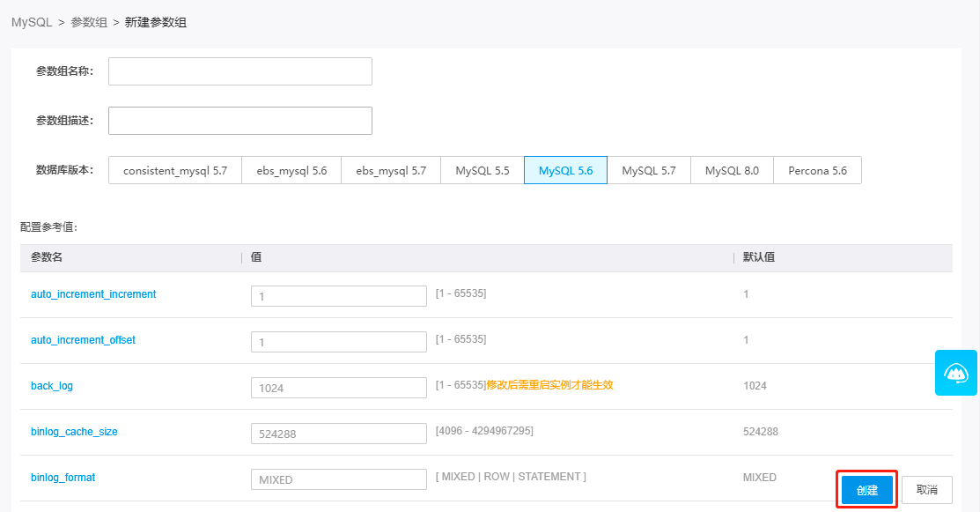
Task: Go back to 参数组 breadcrumb
Action: click(x=88, y=22)
